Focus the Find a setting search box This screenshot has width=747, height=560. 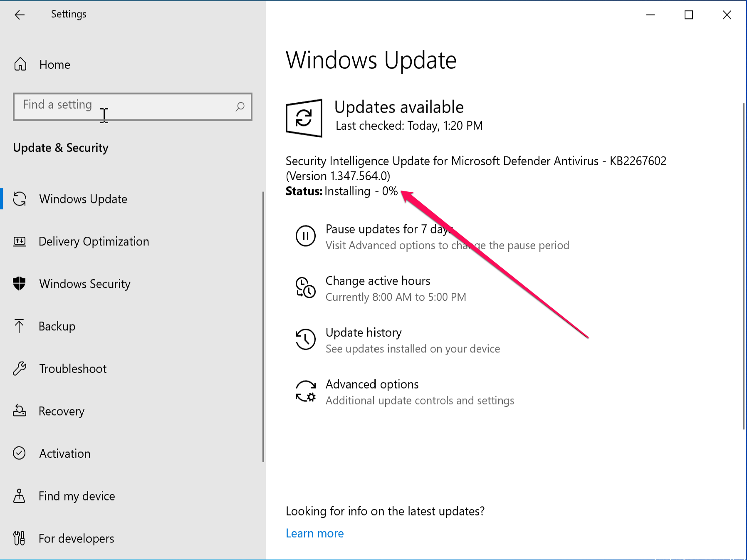click(133, 107)
